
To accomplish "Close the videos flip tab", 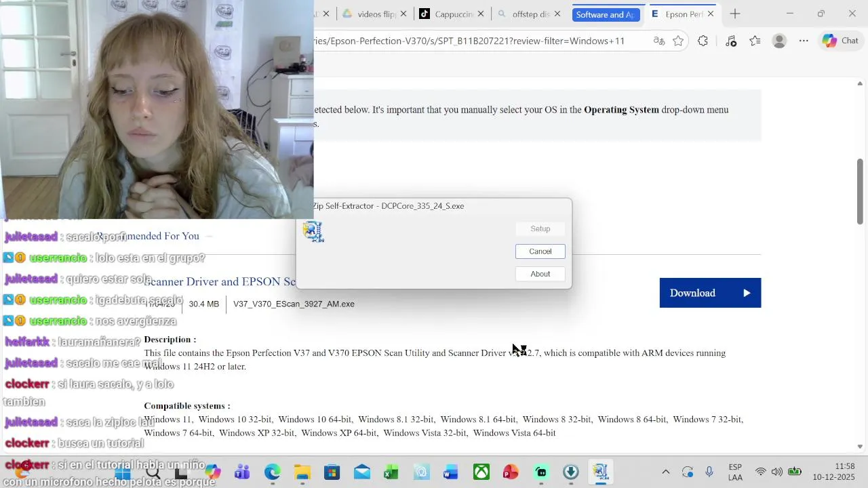I will click(403, 14).
